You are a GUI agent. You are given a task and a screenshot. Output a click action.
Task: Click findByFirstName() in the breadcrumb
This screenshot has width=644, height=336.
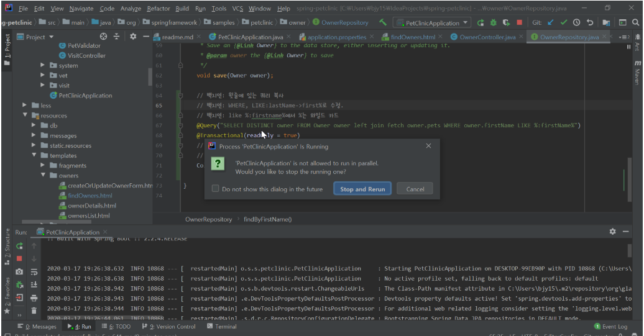coord(267,219)
